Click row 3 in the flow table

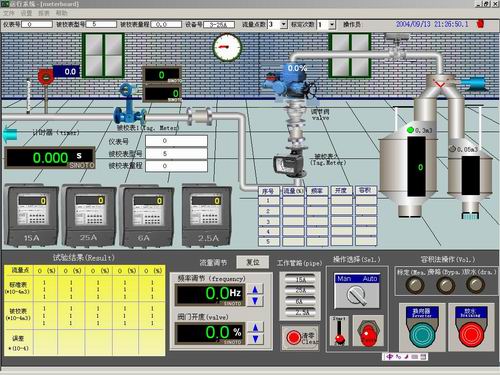coord(318,221)
